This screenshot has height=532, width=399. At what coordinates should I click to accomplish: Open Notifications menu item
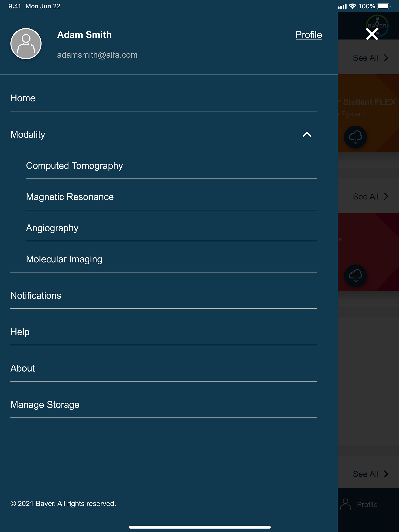(x=164, y=296)
